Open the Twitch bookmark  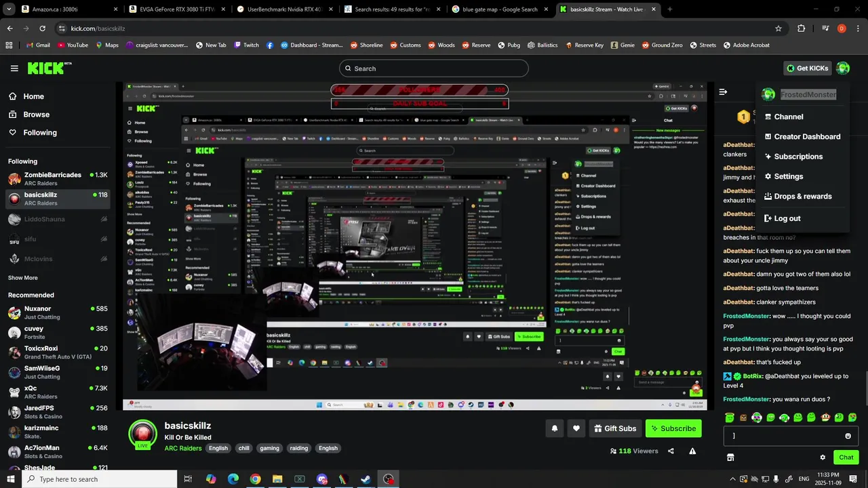(247, 45)
